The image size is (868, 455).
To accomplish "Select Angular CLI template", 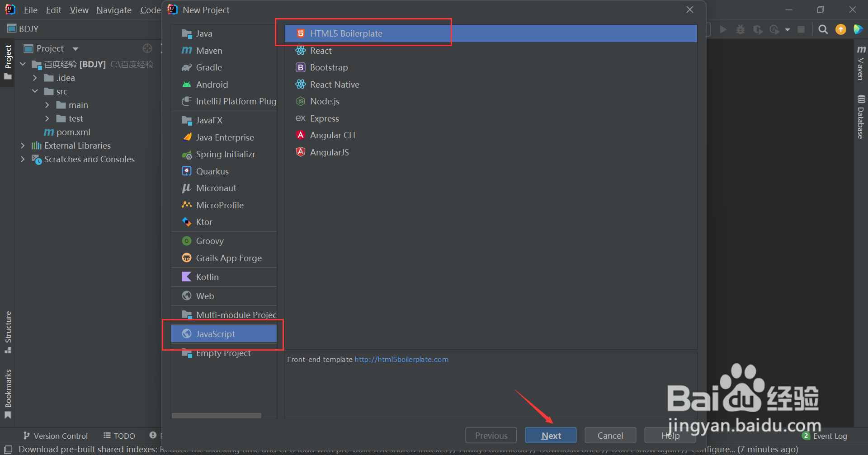I will click(x=491, y=135).
